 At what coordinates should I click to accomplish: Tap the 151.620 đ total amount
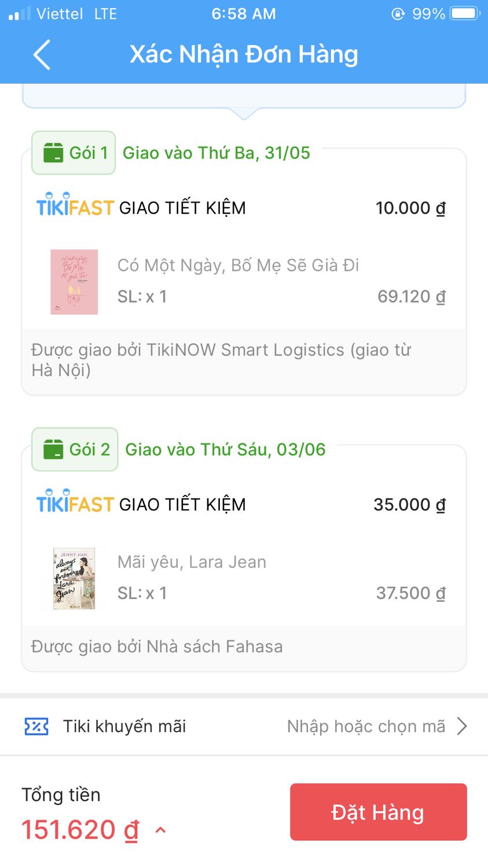click(80, 830)
